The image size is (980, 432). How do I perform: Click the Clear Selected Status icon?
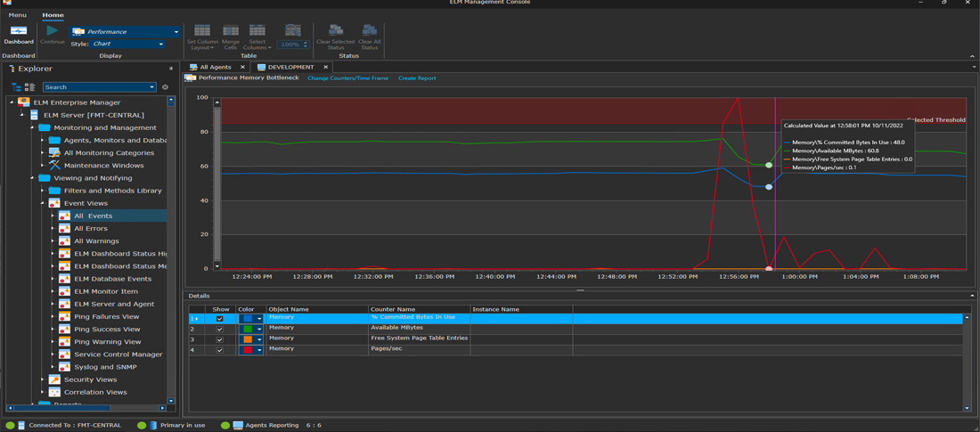pyautogui.click(x=336, y=30)
